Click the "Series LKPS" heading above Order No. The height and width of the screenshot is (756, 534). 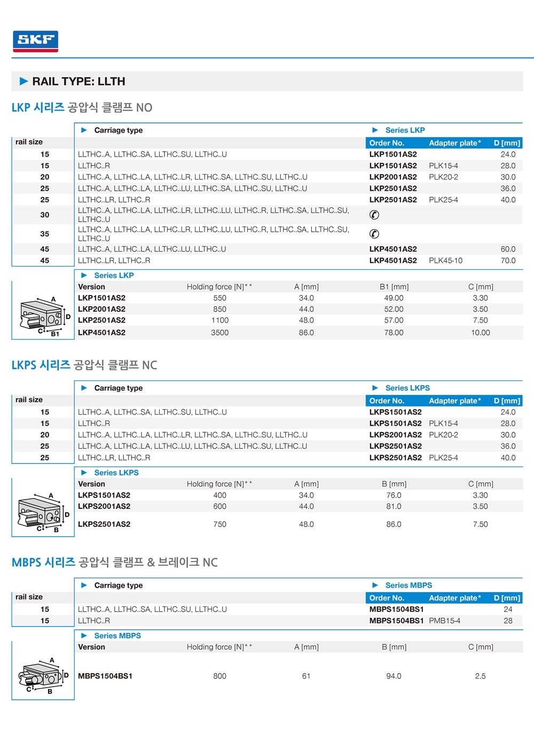(x=407, y=388)
